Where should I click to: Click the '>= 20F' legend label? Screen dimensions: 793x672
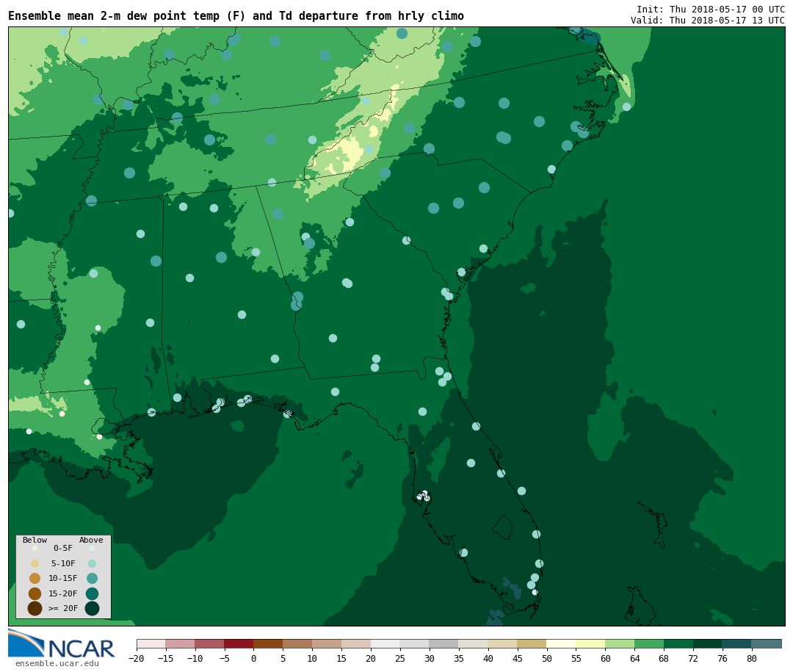pyautogui.click(x=62, y=608)
